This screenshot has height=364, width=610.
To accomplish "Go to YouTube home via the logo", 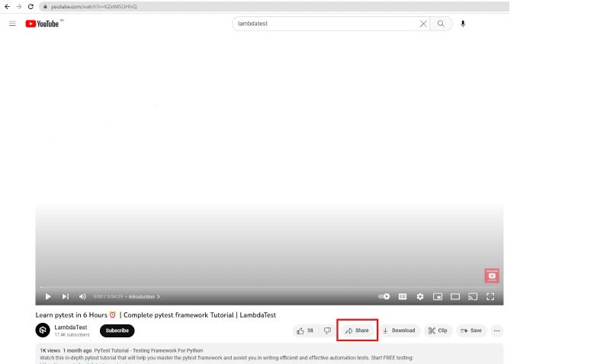I will (42, 24).
